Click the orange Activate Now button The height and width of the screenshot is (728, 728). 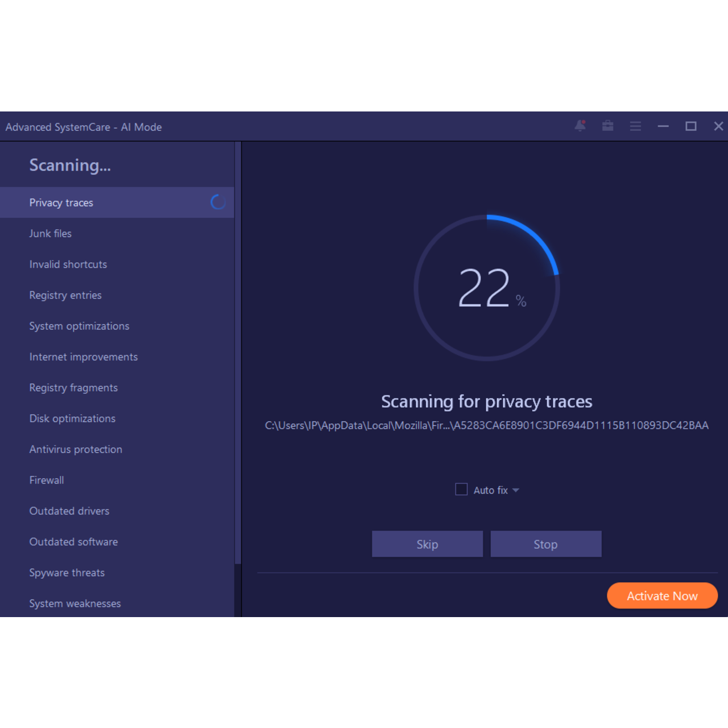662,595
